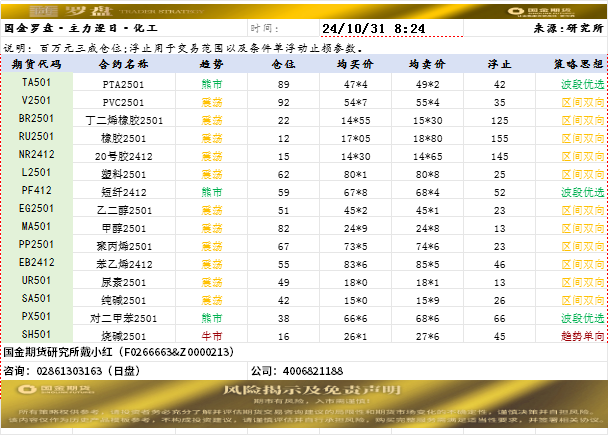Click the 期货代码 column header

point(36,64)
